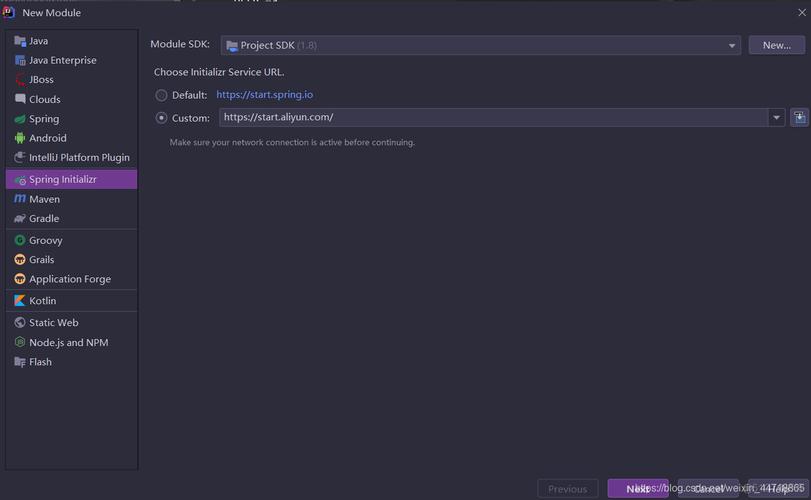Viewport: 811px width, 500px height.
Task: Open the custom URL history icon button
Action: pyautogui.click(x=799, y=117)
